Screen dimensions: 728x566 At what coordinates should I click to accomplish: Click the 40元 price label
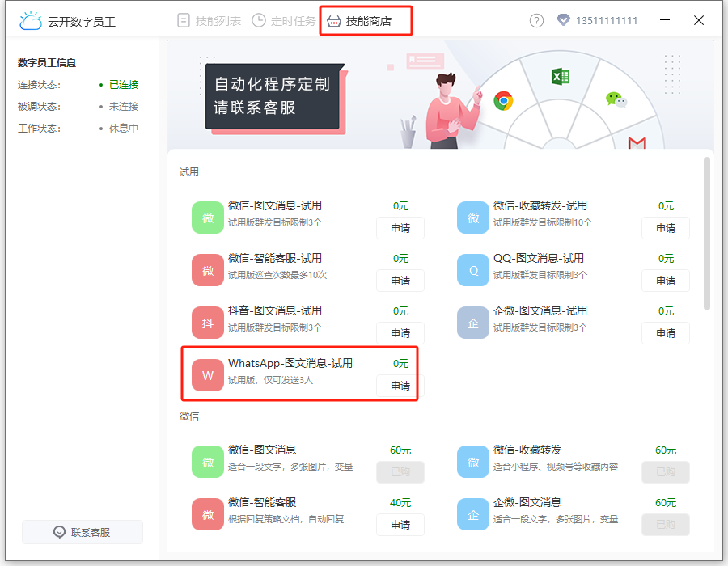(400, 502)
